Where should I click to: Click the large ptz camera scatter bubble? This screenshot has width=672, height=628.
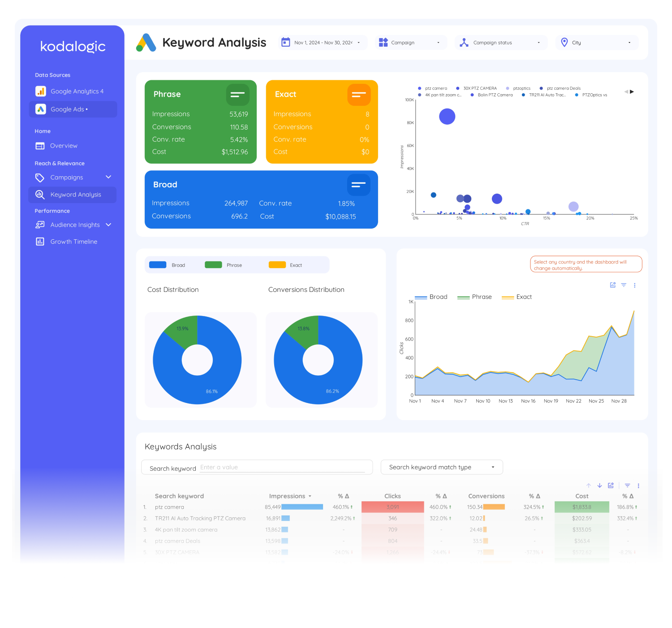pos(447,117)
